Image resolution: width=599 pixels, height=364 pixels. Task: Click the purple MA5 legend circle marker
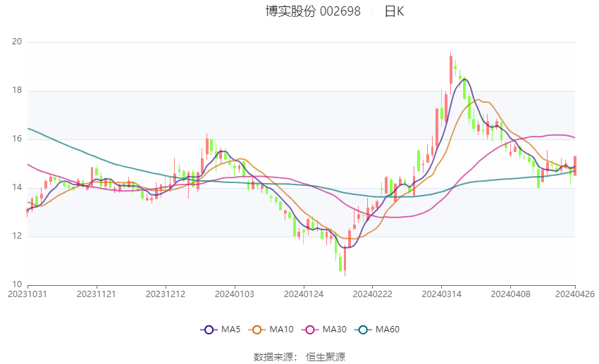pyautogui.click(x=208, y=330)
